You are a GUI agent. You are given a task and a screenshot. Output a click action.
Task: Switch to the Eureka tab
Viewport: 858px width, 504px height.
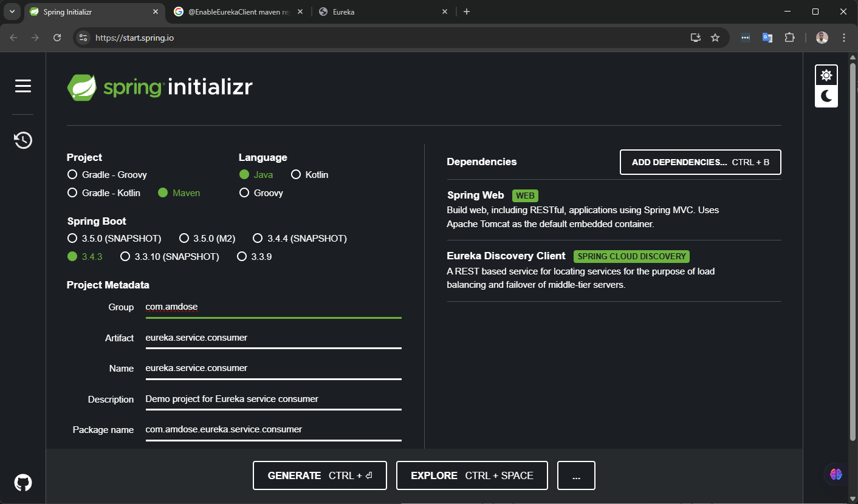point(383,12)
